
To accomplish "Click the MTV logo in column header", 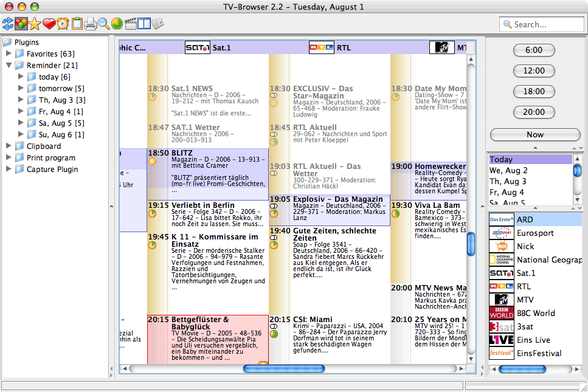I will click(x=441, y=47).
